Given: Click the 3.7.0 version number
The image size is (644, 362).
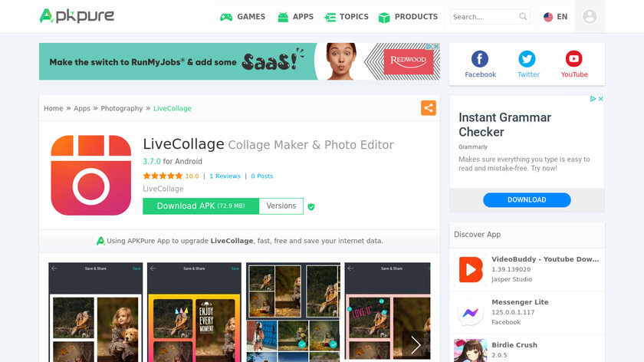Looking at the screenshot, I should pos(152,162).
